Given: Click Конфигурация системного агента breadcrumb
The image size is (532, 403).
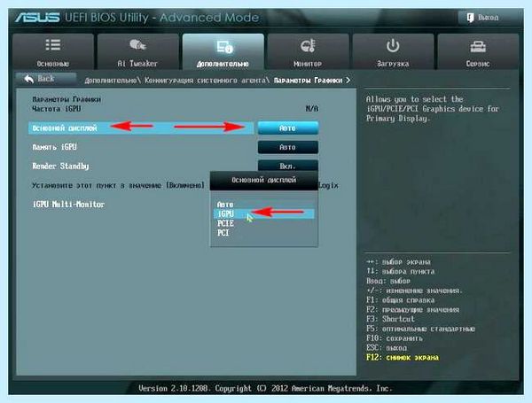Looking at the screenshot, I should tap(205, 81).
